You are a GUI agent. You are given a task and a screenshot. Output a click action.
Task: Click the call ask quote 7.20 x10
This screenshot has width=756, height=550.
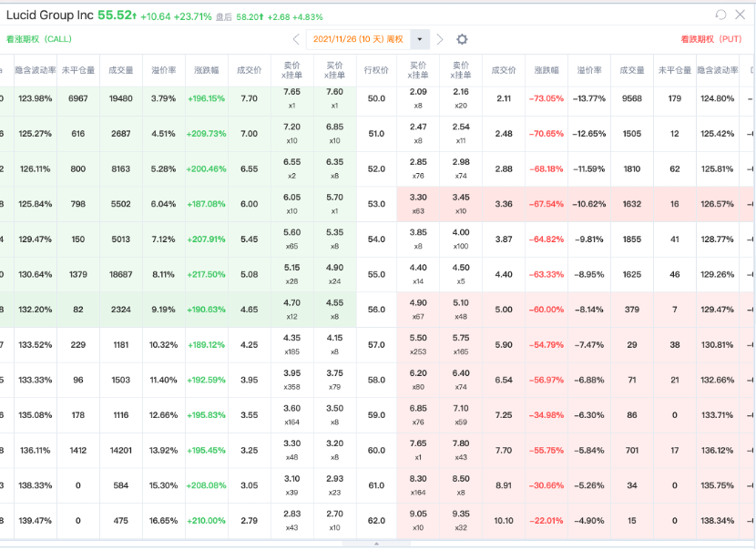[x=291, y=134]
